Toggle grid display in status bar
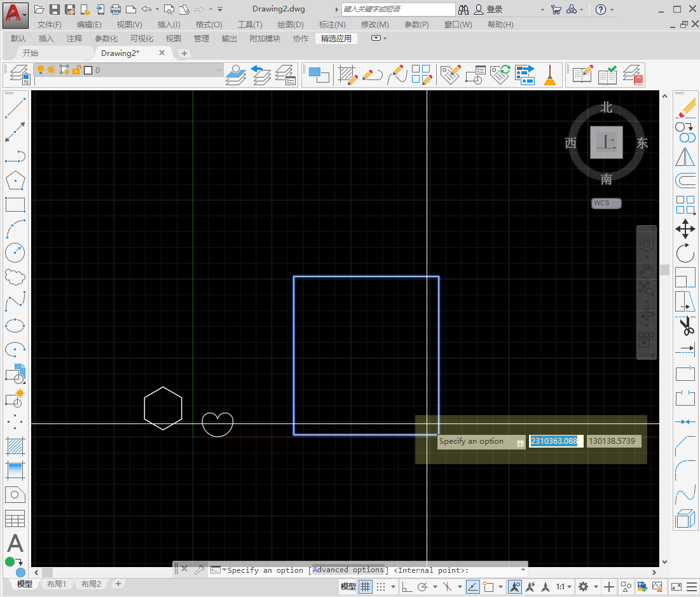The image size is (700, 597). pyautogui.click(x=366, y=587)
